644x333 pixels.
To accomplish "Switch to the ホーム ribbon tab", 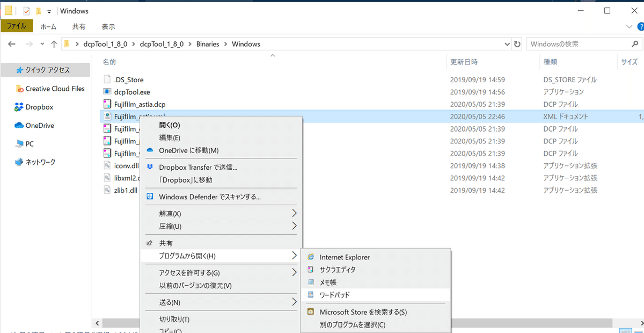I will (49, 26).
